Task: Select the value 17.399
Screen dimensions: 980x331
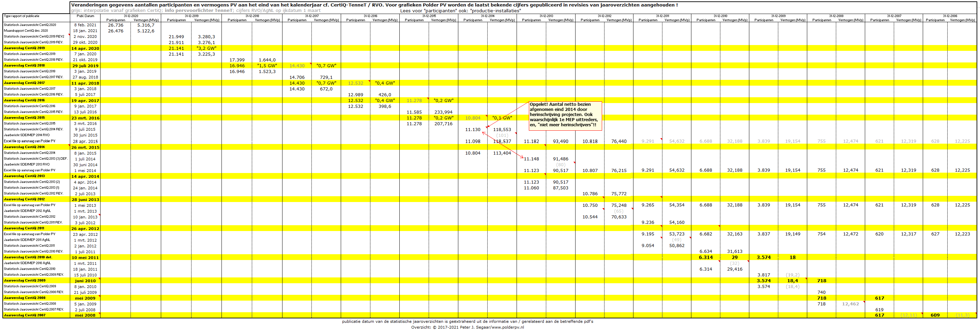Action: 237,60
